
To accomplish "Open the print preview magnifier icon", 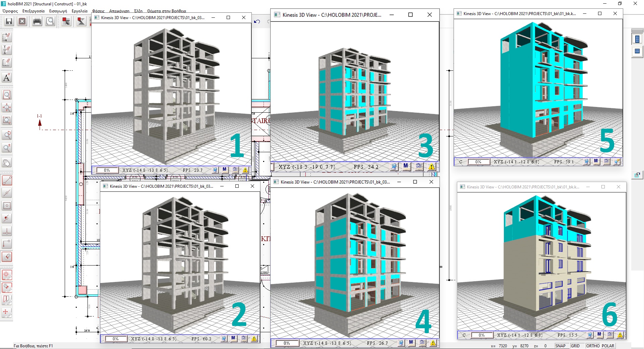I will (50, 21).
